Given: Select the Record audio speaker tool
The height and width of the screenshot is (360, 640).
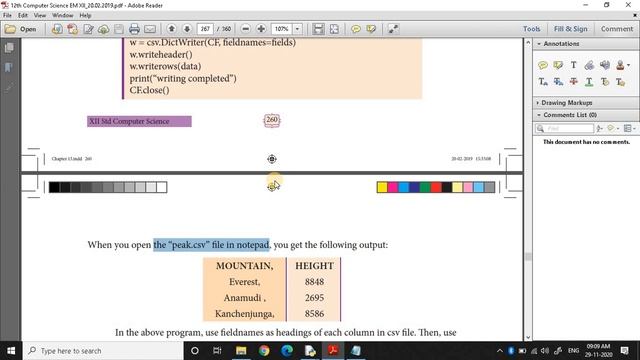Looking at the screenshot, I should click(605, 65).
